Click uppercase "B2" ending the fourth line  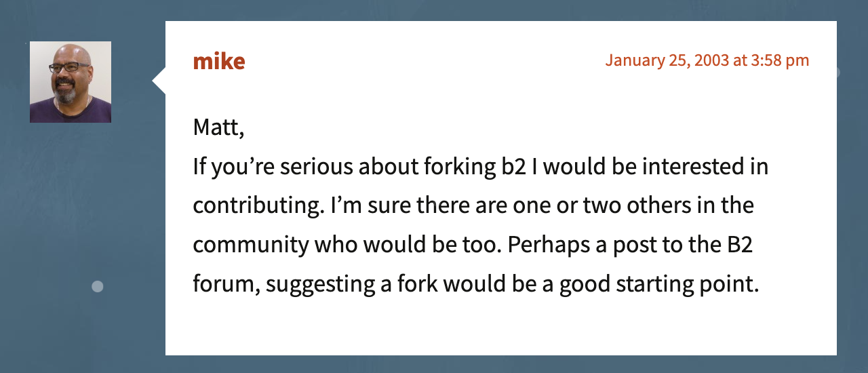pos(740,244)
